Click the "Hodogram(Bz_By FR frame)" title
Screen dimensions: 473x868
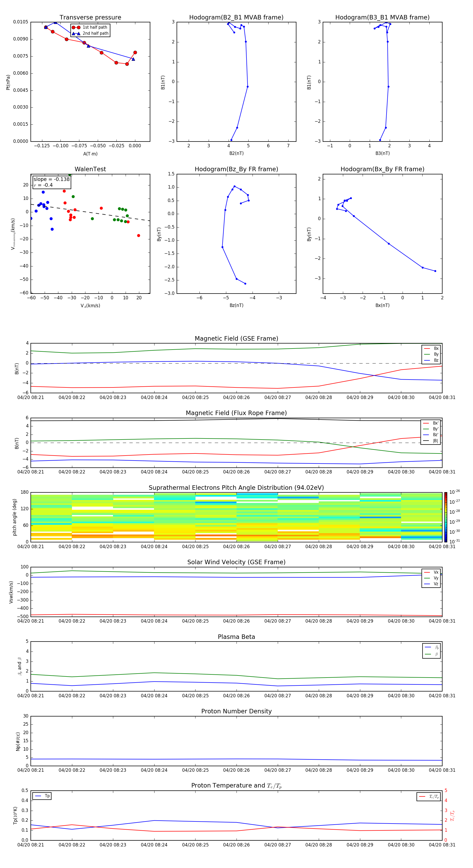click(236, 169)
